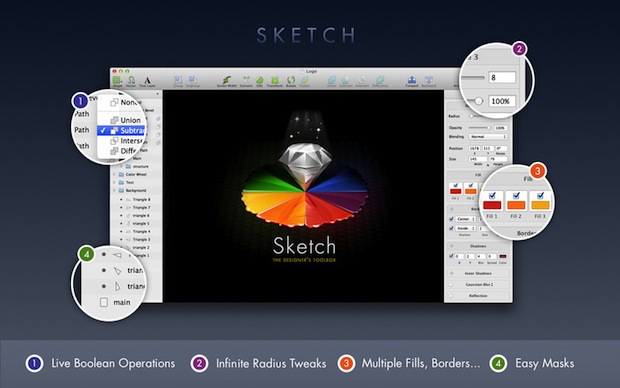Select the Transform tool

coord(274,81)
